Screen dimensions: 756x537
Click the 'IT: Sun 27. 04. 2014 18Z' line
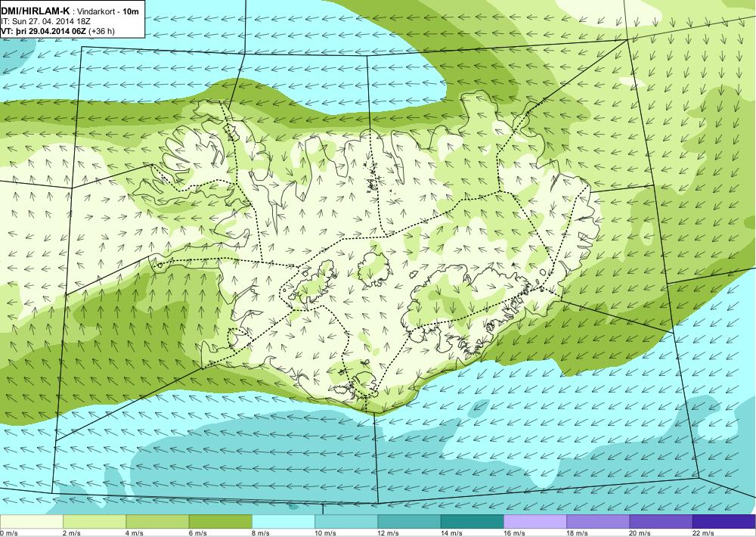point(46,21)
